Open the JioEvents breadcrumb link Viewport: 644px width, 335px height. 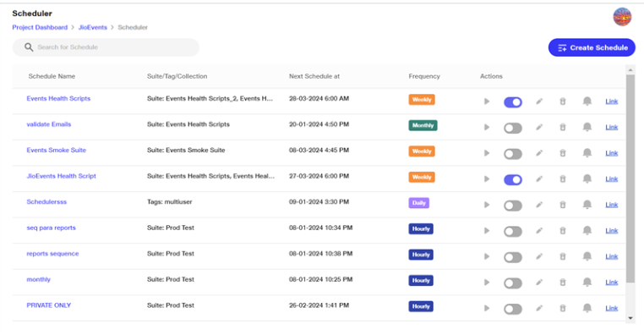pyautogui.click(x=92, y=28)
